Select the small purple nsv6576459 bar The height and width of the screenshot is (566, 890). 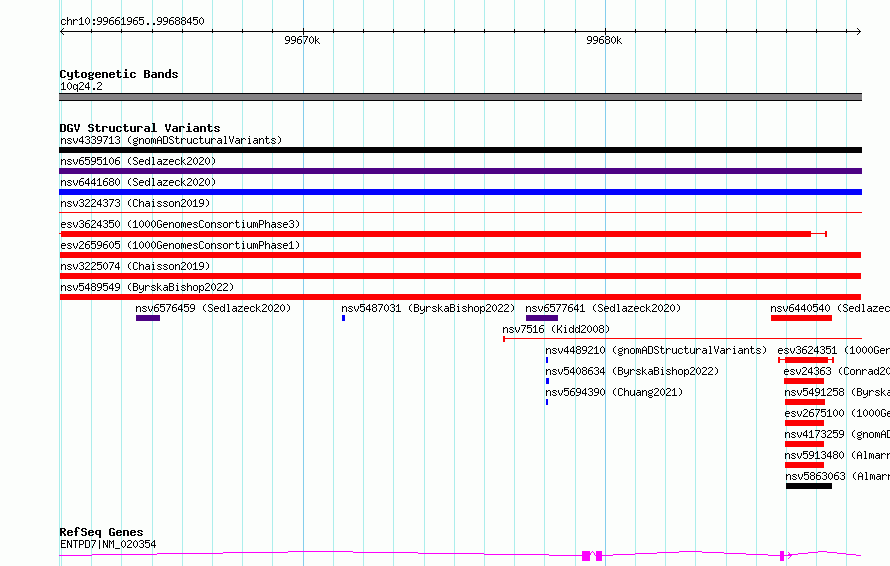[x=148, y=318]
